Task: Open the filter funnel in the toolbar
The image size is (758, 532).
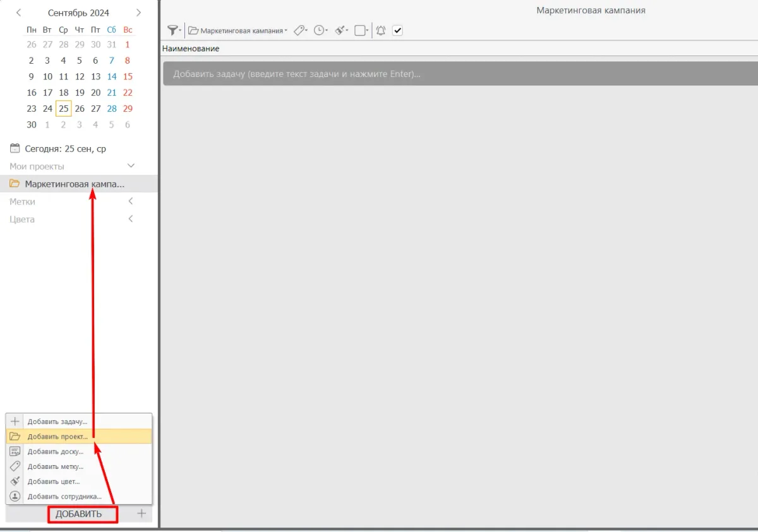Action: click(172, 30)
